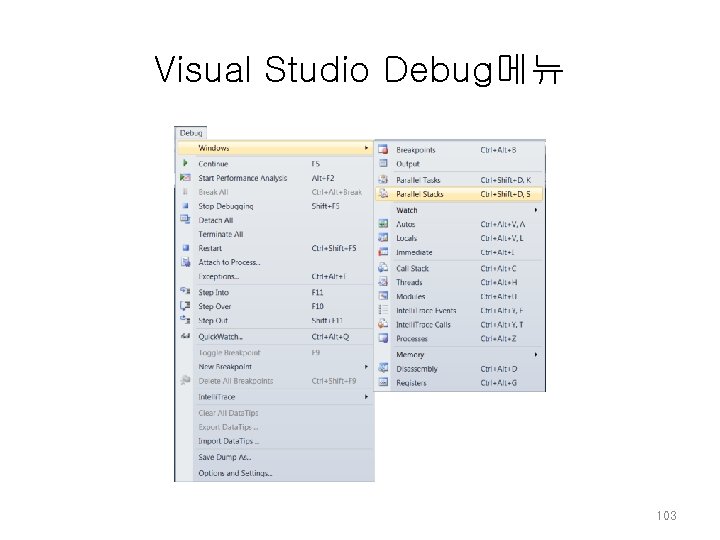Click the "Ctrl+Shift+F5" shortcut text
Viewport: 720px width, 540px height.
[x=334, y=248]
